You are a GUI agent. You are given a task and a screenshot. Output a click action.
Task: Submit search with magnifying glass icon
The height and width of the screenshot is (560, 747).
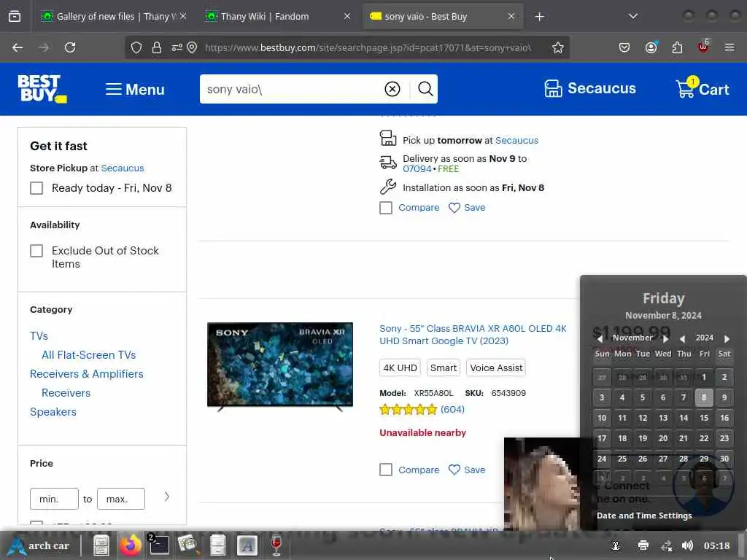pyautogui.click(x=425, y=89)
